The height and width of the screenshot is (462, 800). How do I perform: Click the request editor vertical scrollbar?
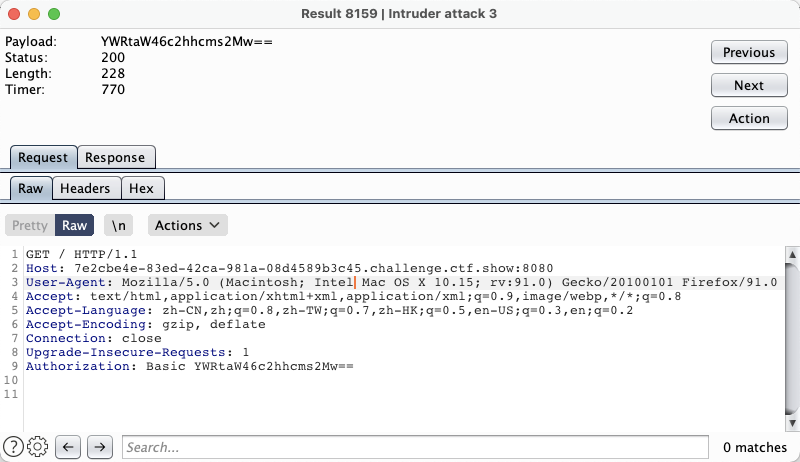coord(792,340)
